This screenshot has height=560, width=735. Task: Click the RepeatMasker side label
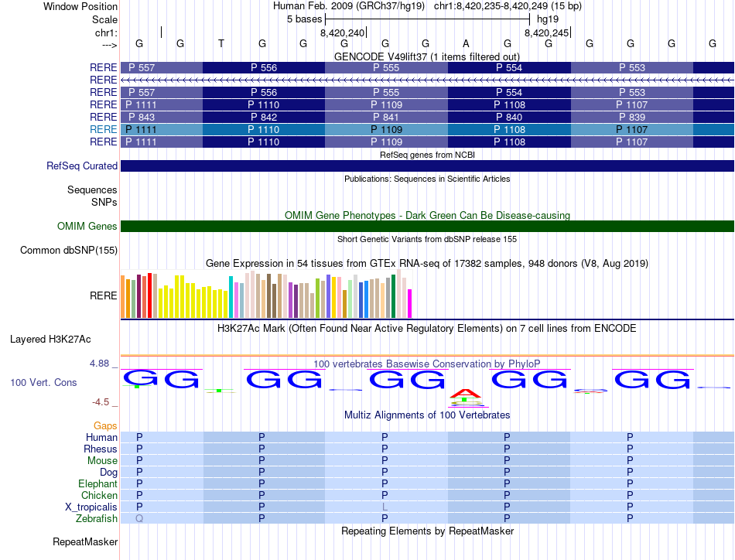click(x=85, y=541)
